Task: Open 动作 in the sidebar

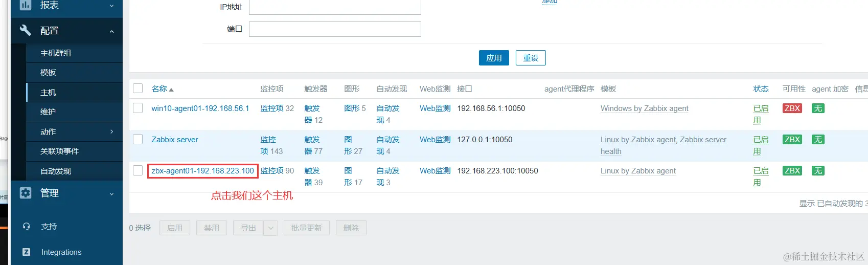Action: click(x=48, y=131)
